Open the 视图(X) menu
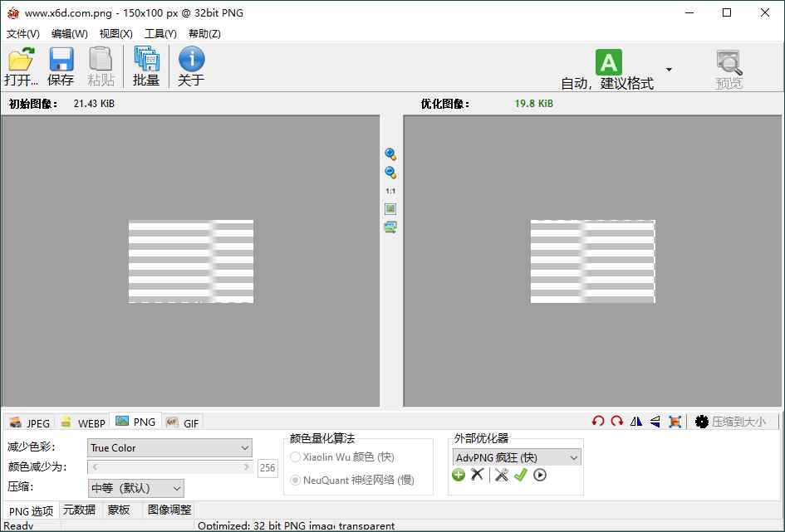Screen dimensions: 785x532 (x=116, y=33)
